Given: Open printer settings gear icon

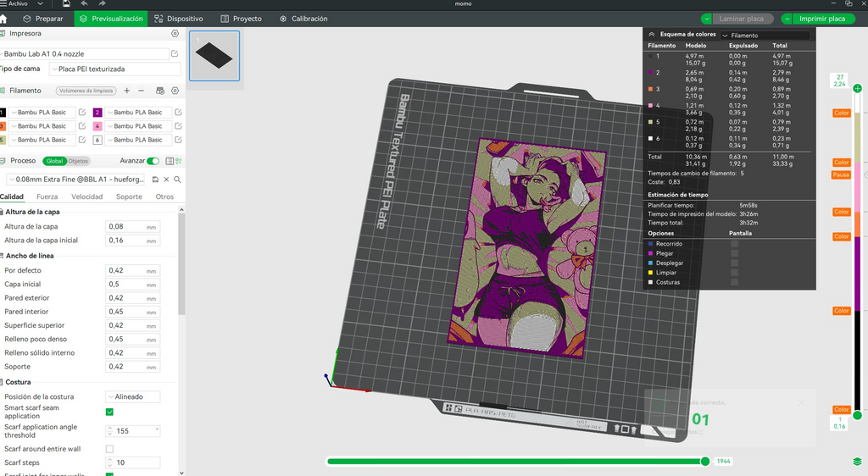Looking at the screenshot, I should (x=175, y=34).
